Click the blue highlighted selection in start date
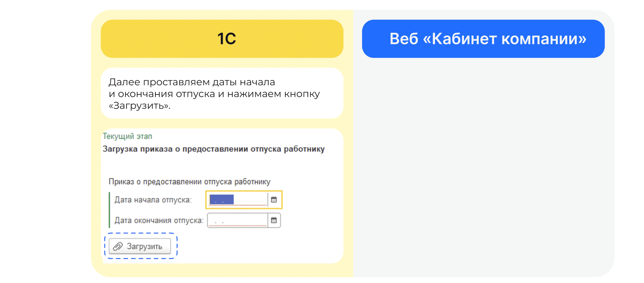The height and width of the screenshot is (283, 644). pos(222,199)
